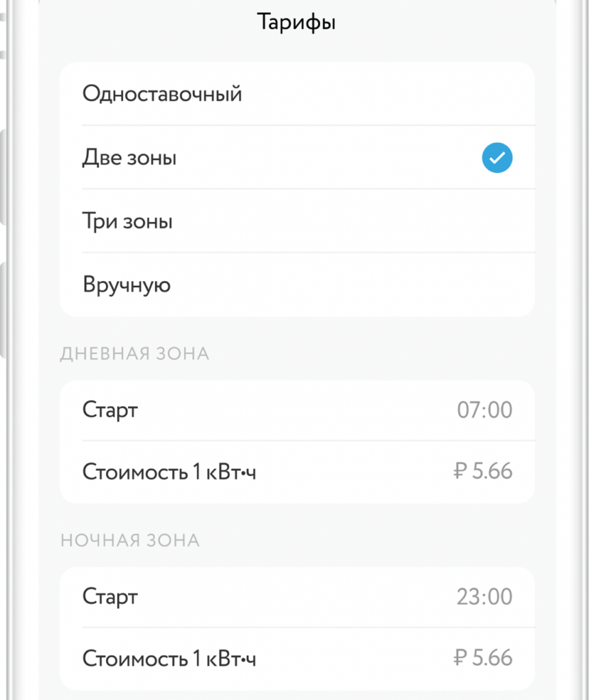Image resolution: width=589 pixels, height=700 pixels.
Task: Tap the day zone Старт label
Action: pyautogui.click(x=110, y=410)
